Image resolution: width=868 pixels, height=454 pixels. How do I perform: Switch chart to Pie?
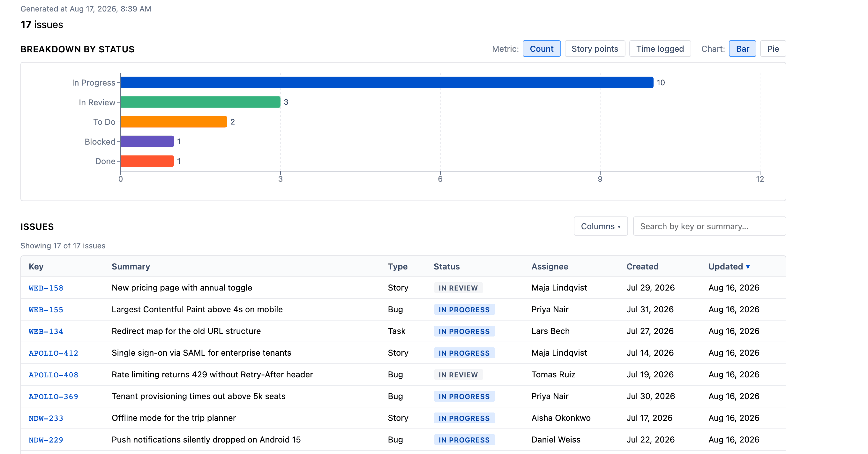point(773,49)
